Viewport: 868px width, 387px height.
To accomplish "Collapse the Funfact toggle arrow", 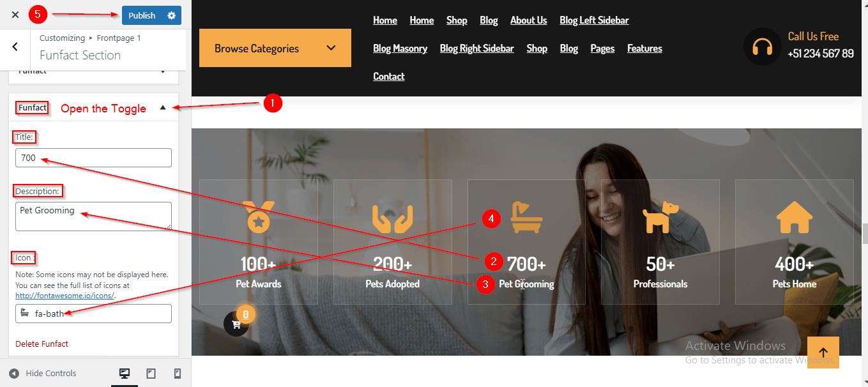I will point(162,108).
